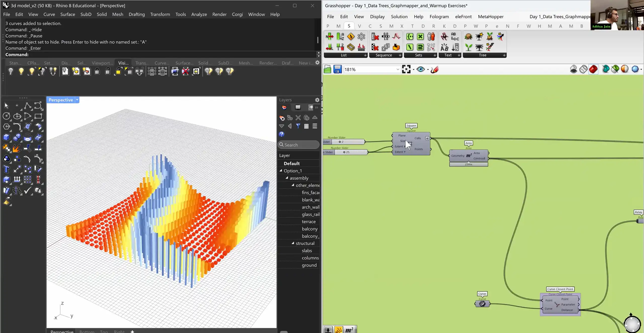Click the help question mark in the Layers panel
Screen dimensions: 644x333
pos(281,135)
